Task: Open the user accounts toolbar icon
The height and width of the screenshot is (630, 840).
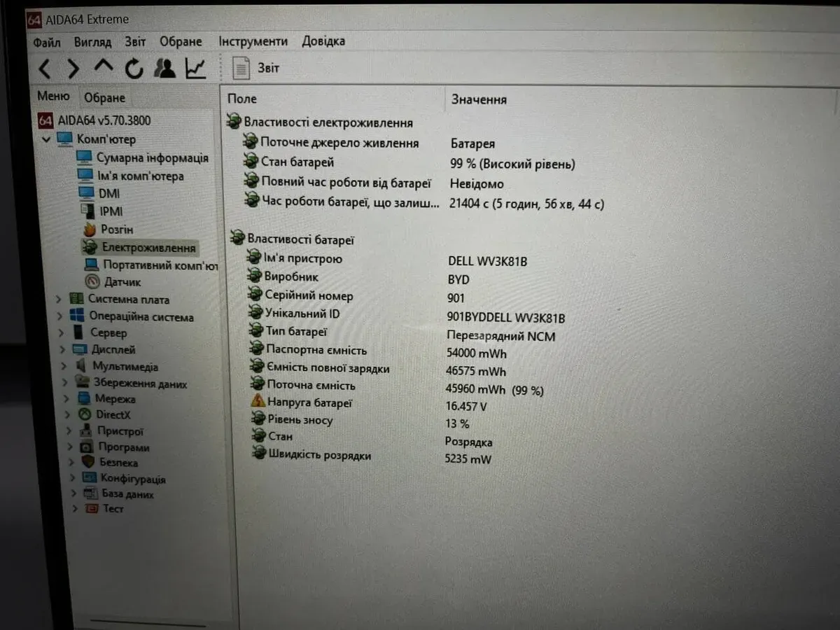Action: coord(164,68)
